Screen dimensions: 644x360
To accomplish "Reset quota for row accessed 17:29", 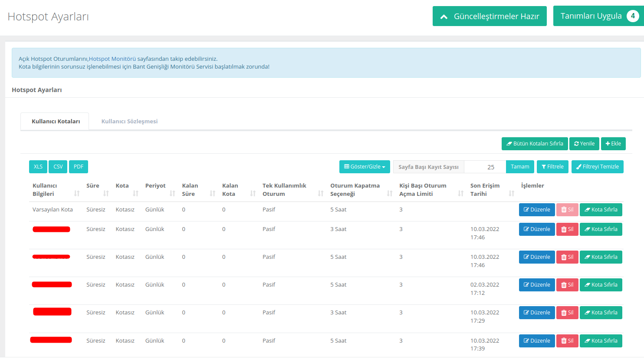I will tap(601, 313).
